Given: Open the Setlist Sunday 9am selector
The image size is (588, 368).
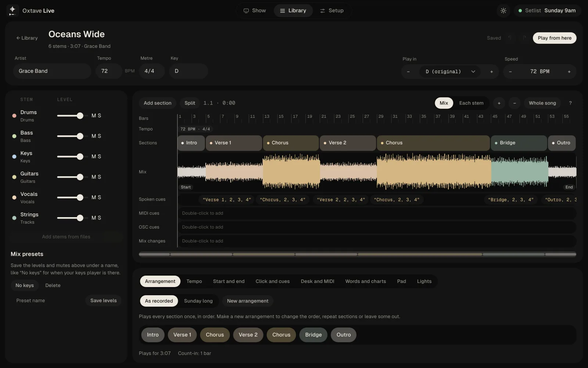Looking at the screenshot, I should click(x=547, y=11).
